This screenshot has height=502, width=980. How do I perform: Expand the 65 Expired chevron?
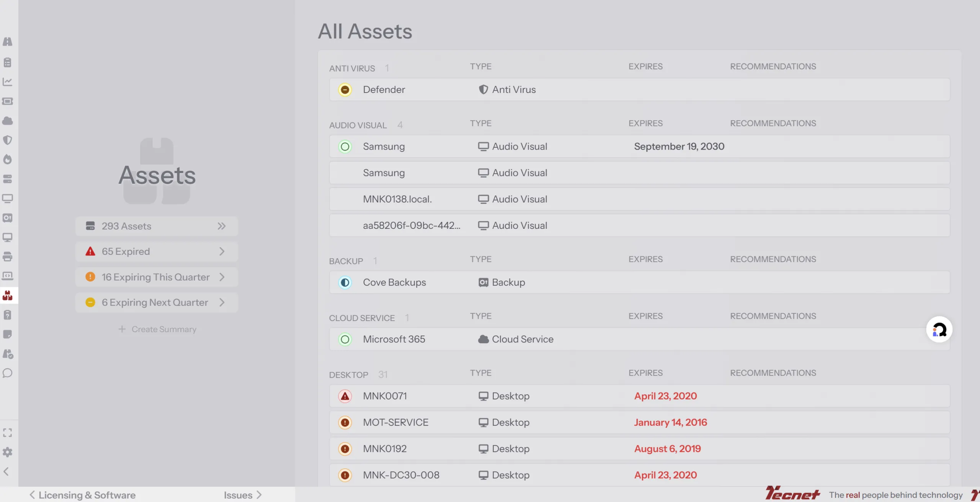click(222, 251)
